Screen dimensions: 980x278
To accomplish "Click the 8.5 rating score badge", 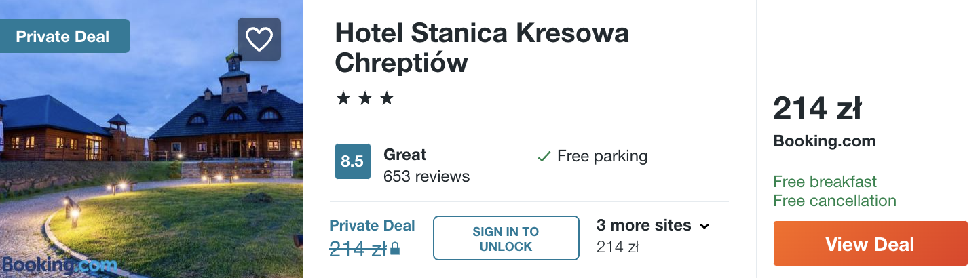I will [x=353, y=161].
